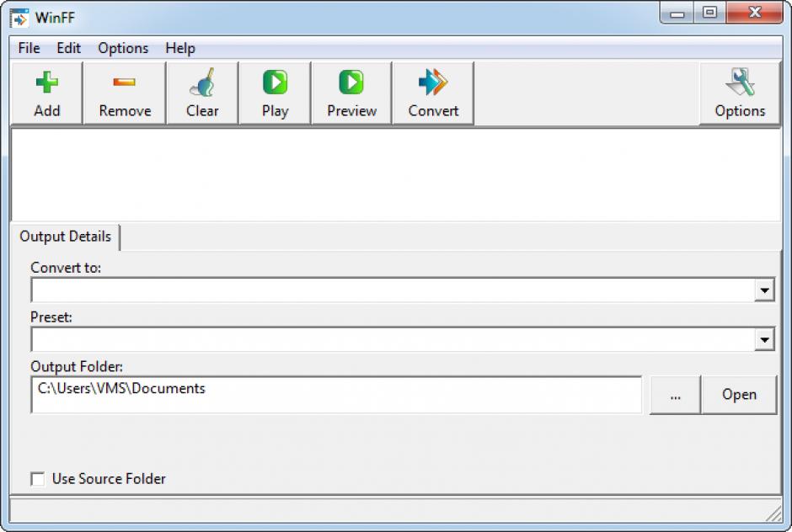Click the Output Folder path field

click(336, 395)
